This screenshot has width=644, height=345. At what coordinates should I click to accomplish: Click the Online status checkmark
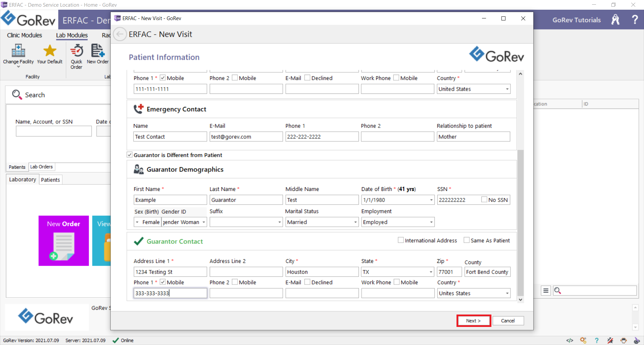point(115,340)
